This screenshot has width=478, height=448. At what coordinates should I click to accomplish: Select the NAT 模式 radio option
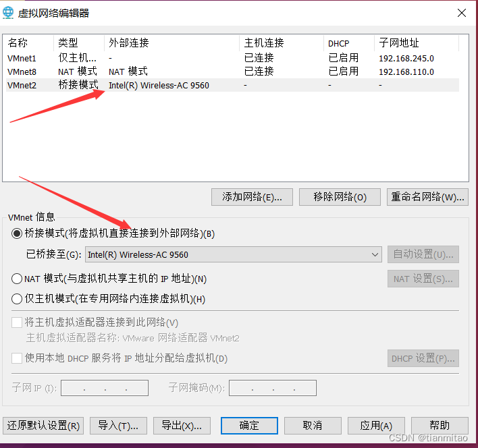click(x=17, y=279)
